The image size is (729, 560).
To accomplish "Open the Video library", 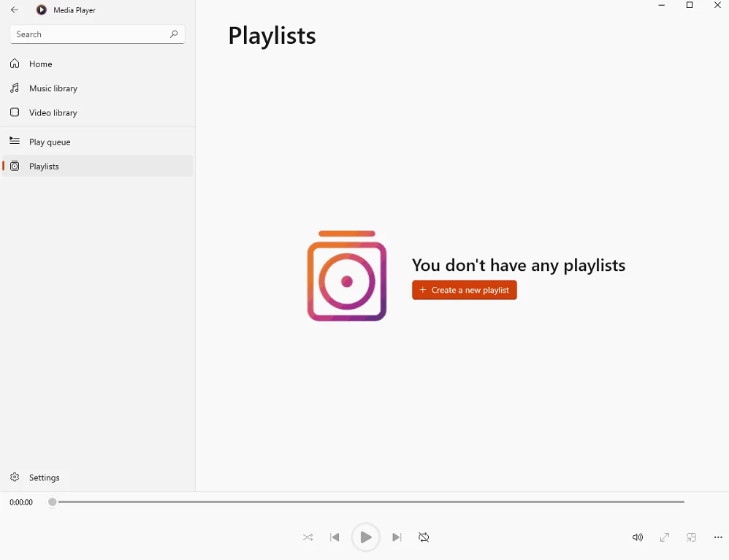I will tap(53, 113).
